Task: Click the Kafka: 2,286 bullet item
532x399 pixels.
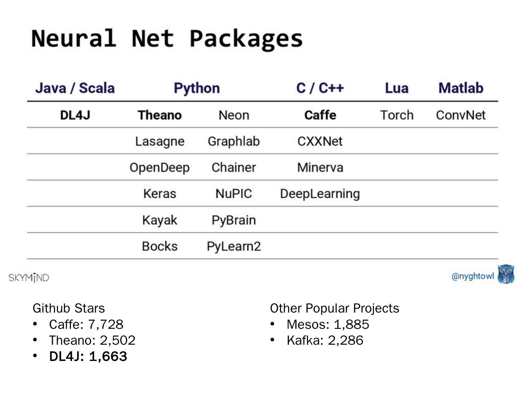Action: click(x=325, y=340)
